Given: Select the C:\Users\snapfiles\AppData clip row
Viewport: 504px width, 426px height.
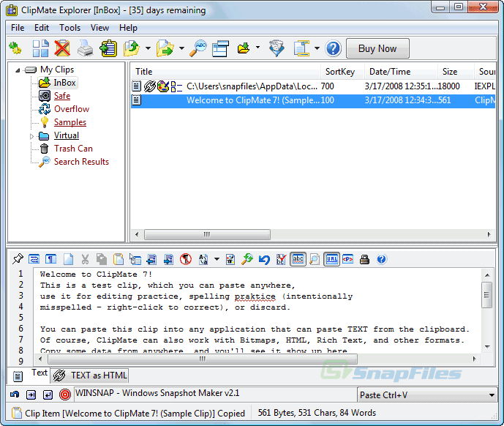Looking at the screenshot, I should pyautogui.click(x=313, y=86).
